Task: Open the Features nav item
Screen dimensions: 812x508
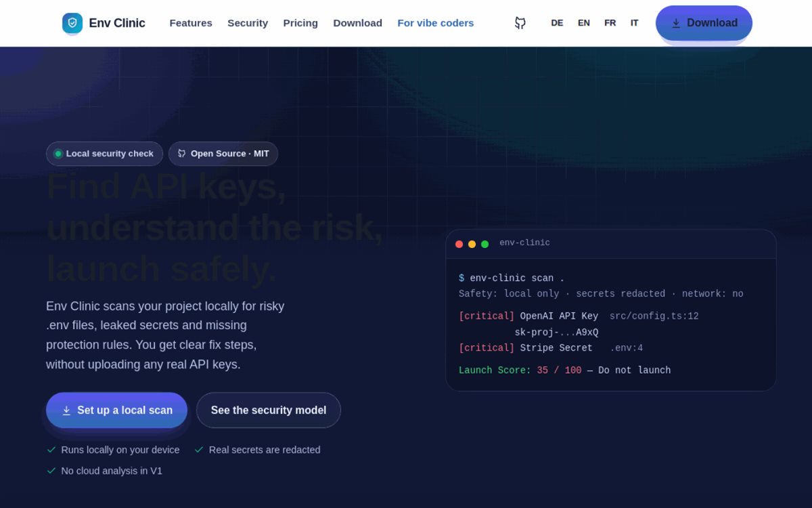Action: [x=191, y=23]
